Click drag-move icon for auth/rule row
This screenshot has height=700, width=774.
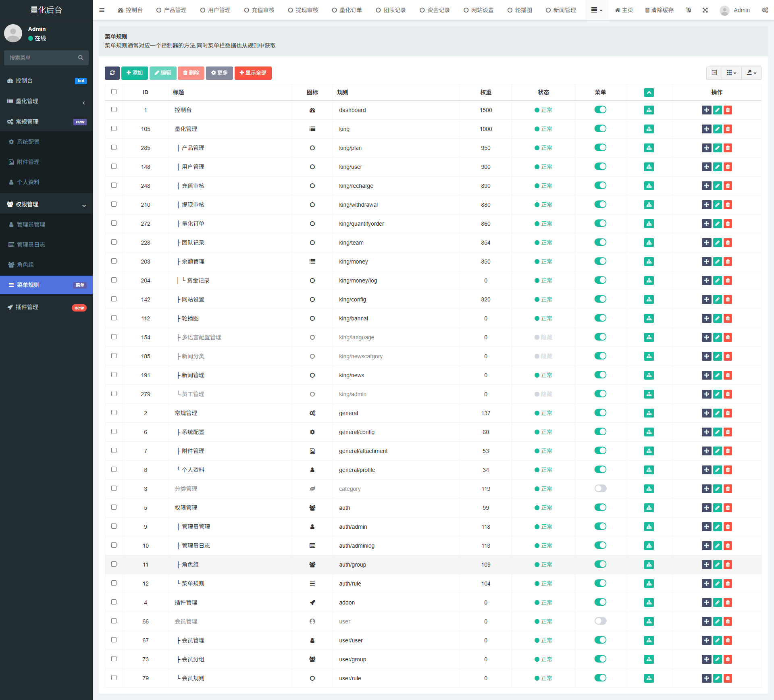706,584
